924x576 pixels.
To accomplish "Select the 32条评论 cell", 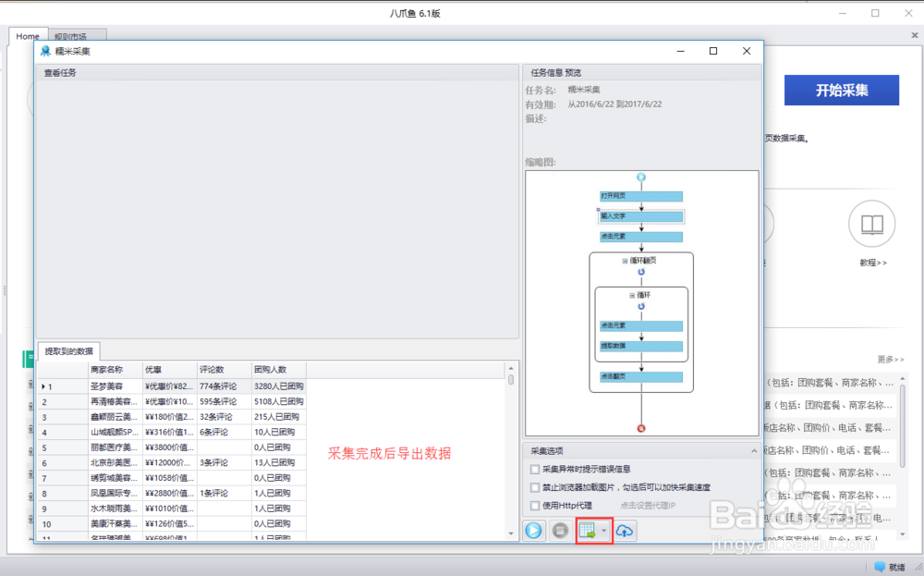I will [225, 417].
